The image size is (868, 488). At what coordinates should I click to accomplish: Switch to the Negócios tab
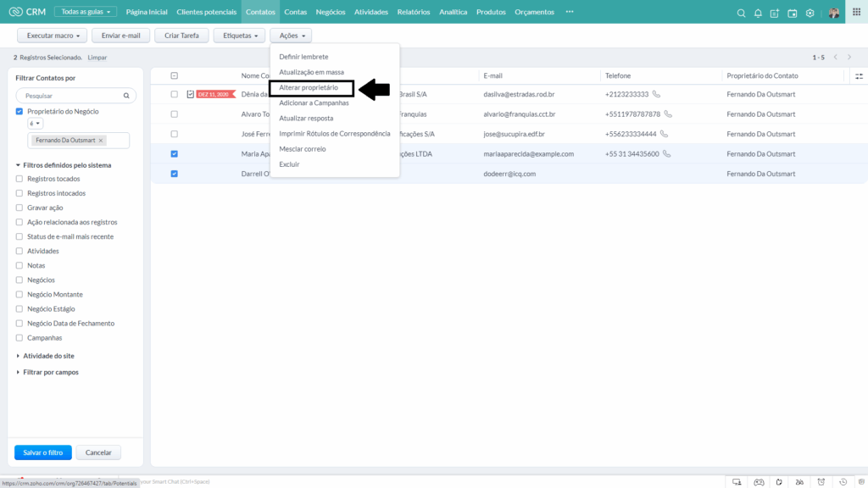click(331, 12)
